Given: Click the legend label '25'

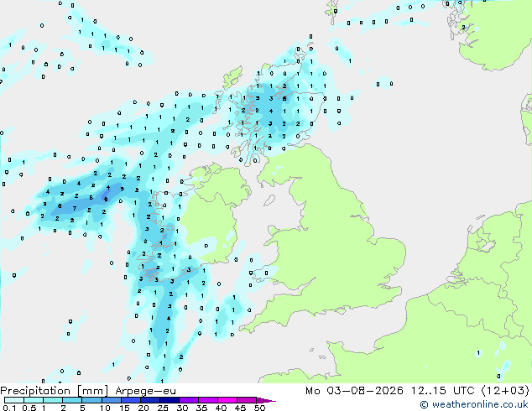Looking at the screenshot, I should pyautogui.click(x=163, y=408).
